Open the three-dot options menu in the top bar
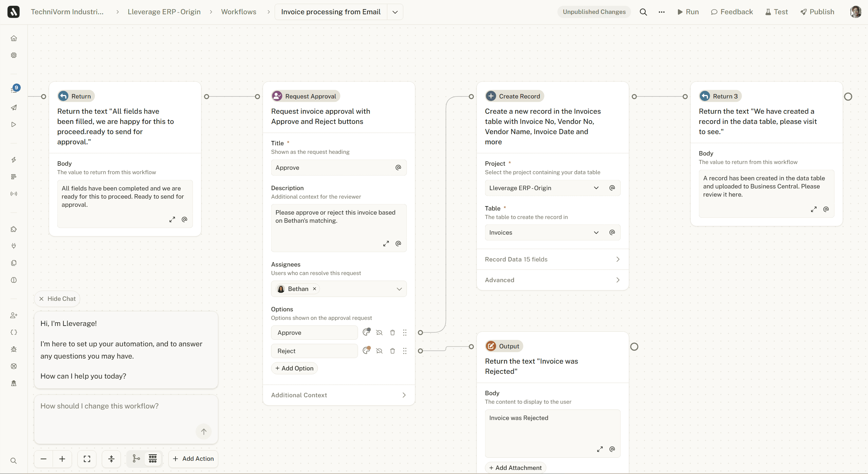The height and width of the screenshot is (474, 868). pyautogui.click(x=661, y=12)
